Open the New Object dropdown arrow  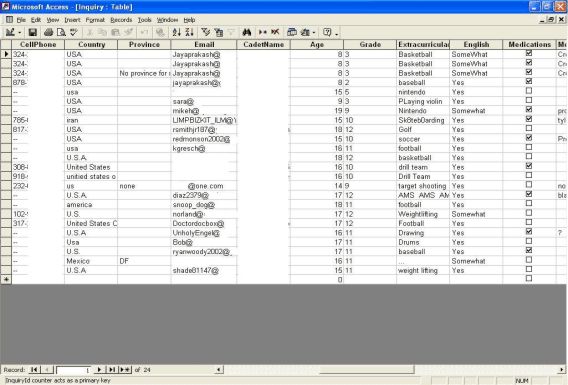tap(314, 33)
